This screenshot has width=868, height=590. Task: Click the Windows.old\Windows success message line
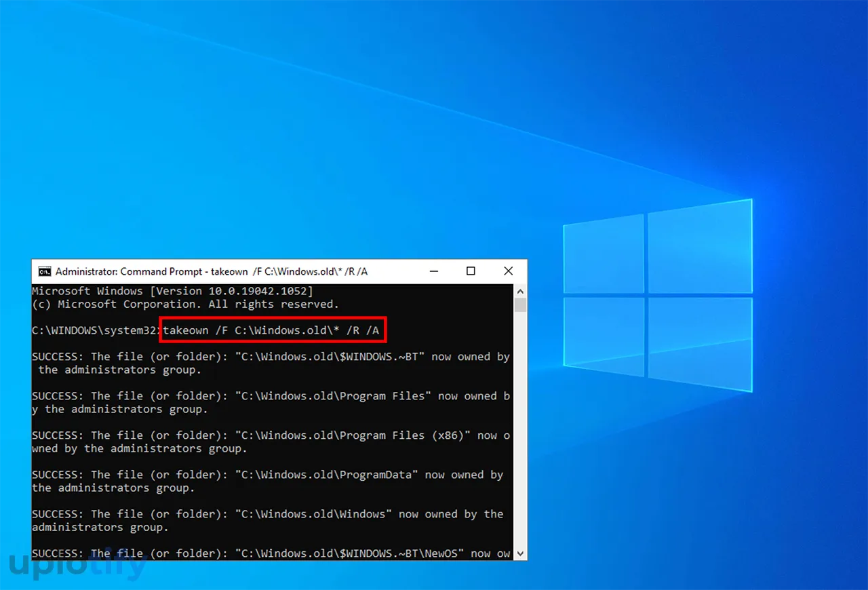pyautogui.click(x=267, y=514)
